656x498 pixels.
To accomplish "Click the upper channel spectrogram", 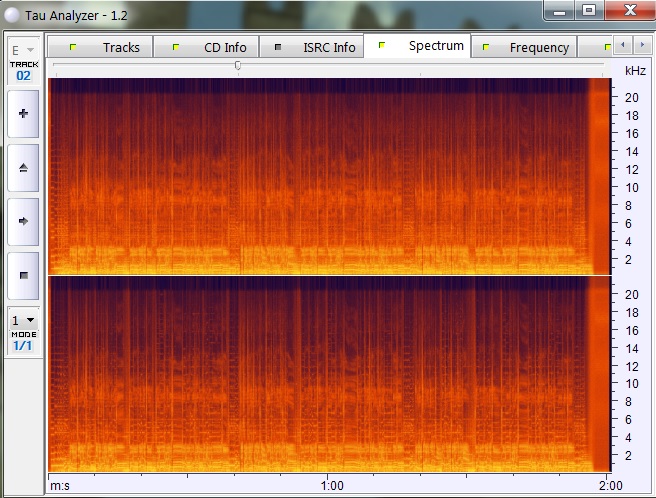I will 320,176.
